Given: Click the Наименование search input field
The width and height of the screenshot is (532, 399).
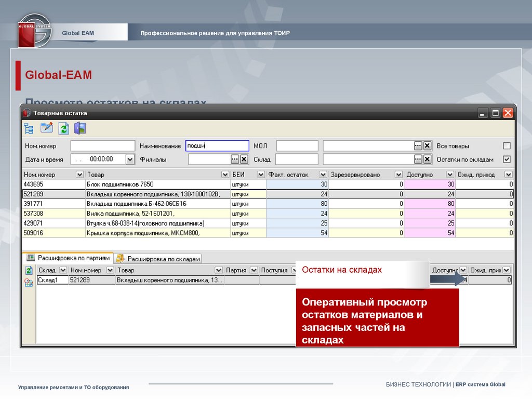Looking at the screenshot, I should click(x=217, y=146).
